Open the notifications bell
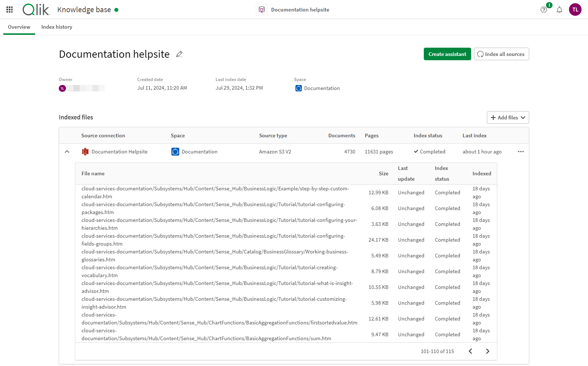Image resolution: width=588 pixels, height=366 pixels. pyautogui.click(x=559, y=10)
